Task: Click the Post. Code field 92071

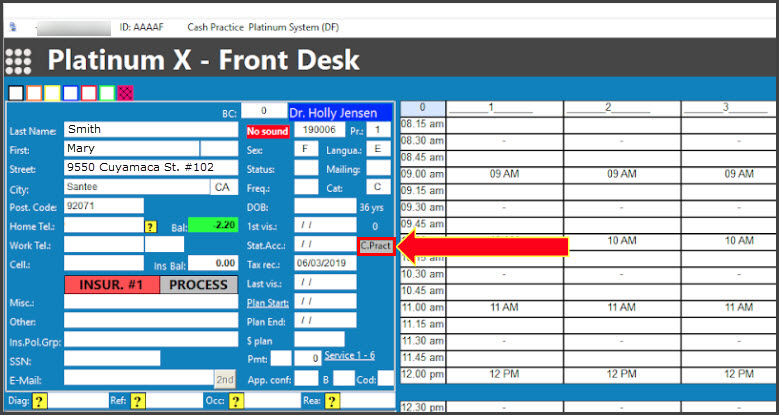Action: point(104,206)
